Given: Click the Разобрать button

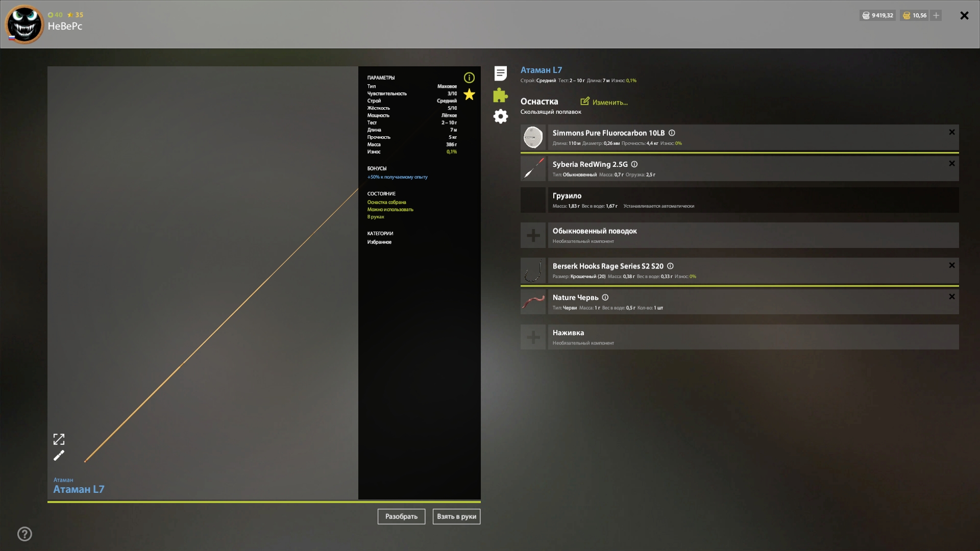Looking at the screenshot, I should (401, 516).
